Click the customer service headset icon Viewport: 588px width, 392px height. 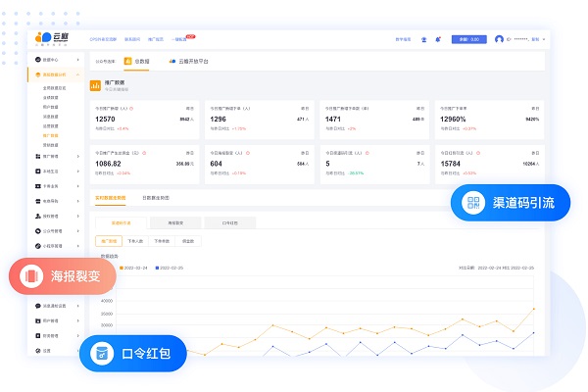click(x=423, y=39)
